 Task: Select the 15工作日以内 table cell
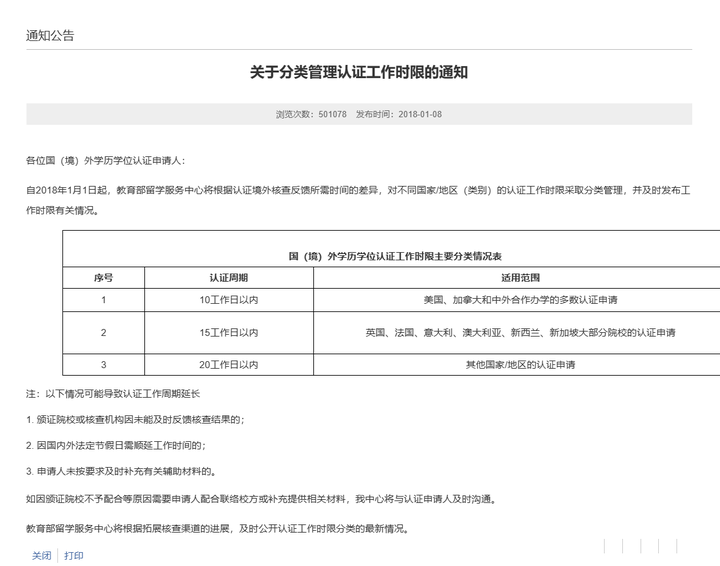pos(229,332)
